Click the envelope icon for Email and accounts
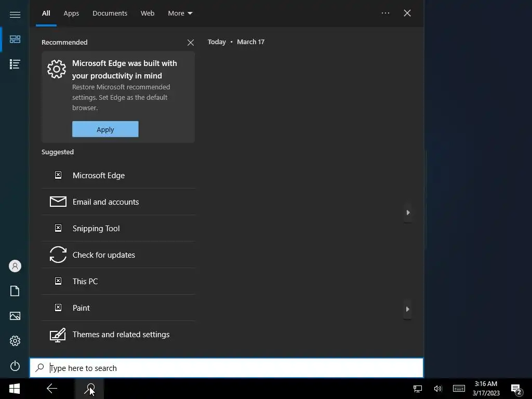The width and height of the screenshot is (532, 399). pos(58,202)
